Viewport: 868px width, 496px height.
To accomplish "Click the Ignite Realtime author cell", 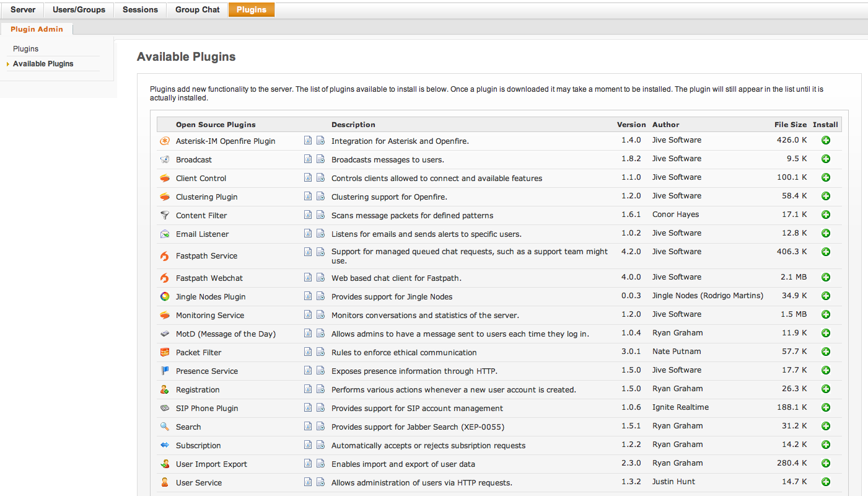I will coord(680,407).
